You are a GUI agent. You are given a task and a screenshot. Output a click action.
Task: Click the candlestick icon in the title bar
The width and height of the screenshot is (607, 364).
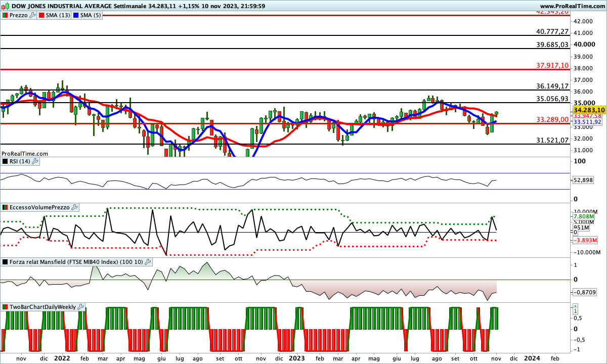click(x=4, y=5)
